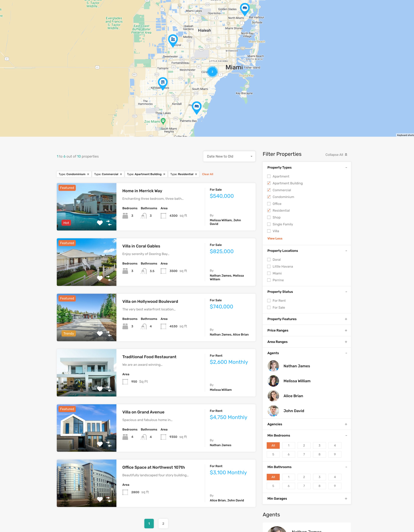This screenshot has width=414, height=532.
Task: Expand the Price Ranges filter section
Action: coord(346,331)
